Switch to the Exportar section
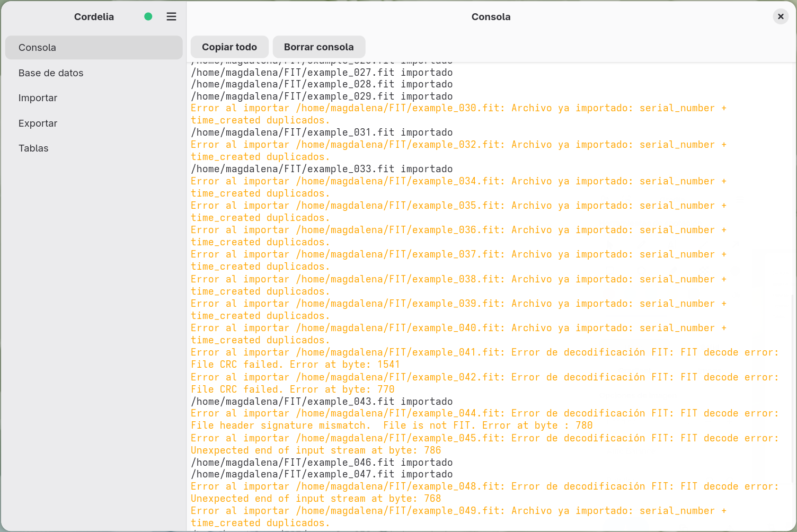 pos(94,123)
